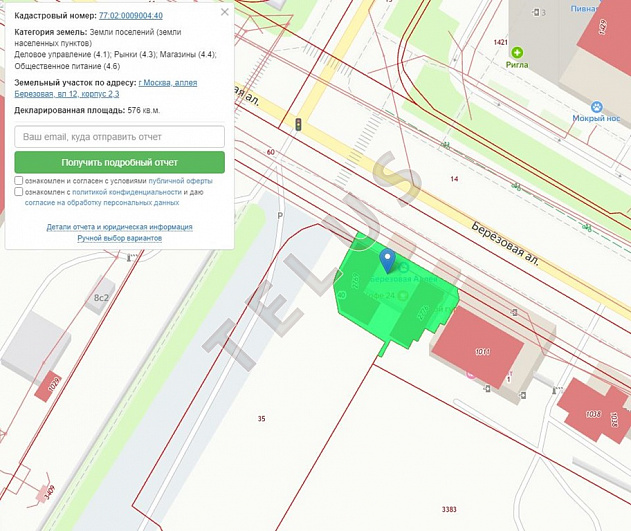Open cadastral number 77:02:0009004:40 link
Image resolution: width=631 pixels, height=531 pixels.
pos(131,16)
